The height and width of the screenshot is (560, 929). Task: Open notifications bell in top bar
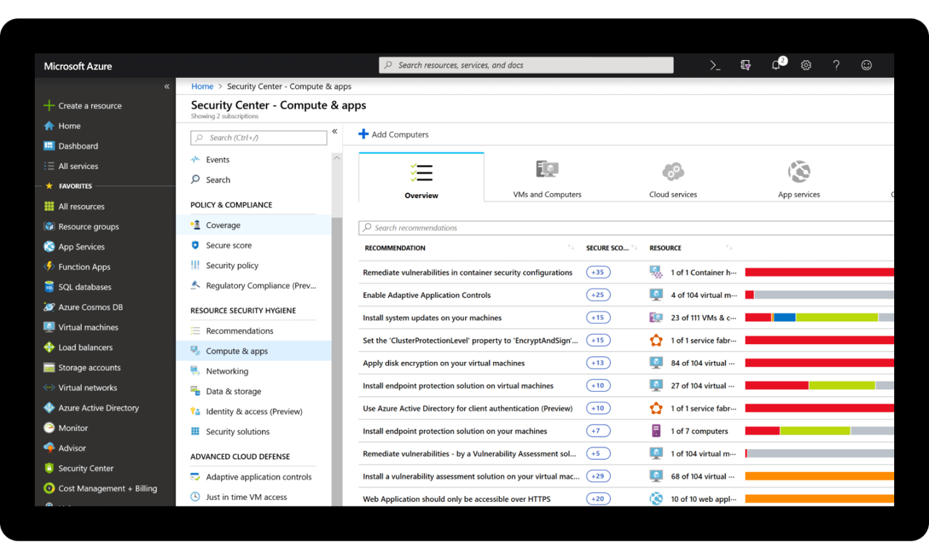click(776, 65)
